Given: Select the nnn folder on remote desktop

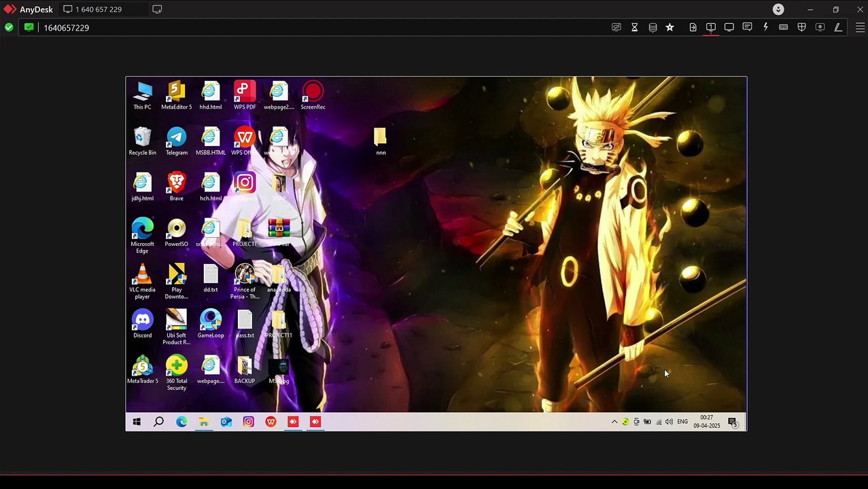Looking at the screenshot, I should tap(381, 141).
